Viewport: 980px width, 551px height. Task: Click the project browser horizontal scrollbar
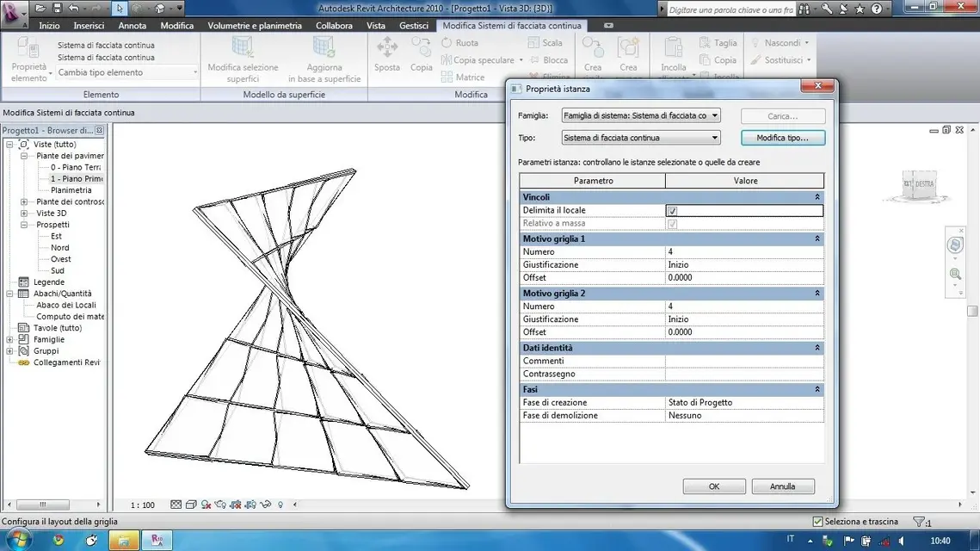[53, 505]
